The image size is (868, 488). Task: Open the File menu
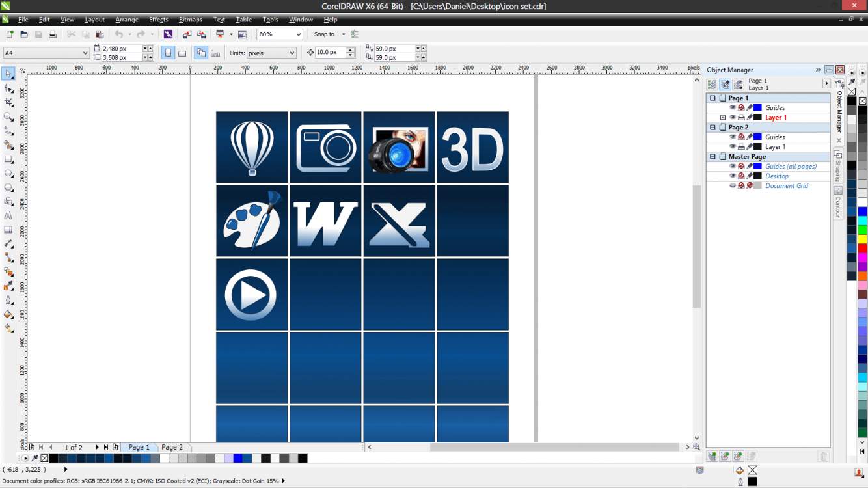[x=23, y=20]
